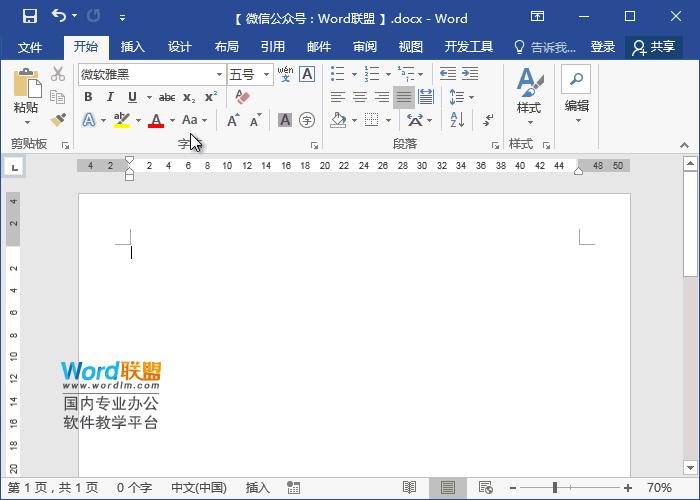Select the Format Painter brush
Image resolution: width=700 pixels, height=500 pixels.
(x=58, y=119)
